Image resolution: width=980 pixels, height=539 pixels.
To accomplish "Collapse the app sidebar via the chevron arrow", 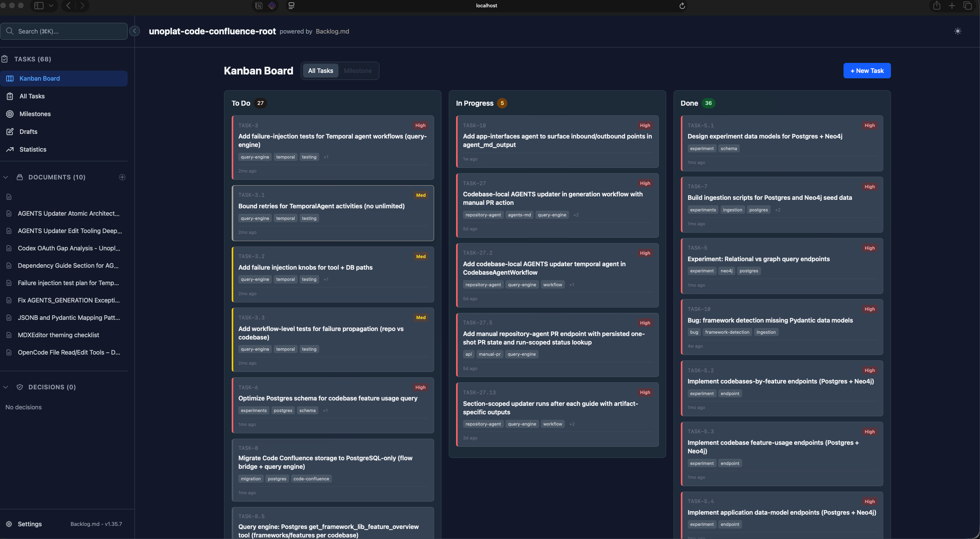I will [135, 31].
